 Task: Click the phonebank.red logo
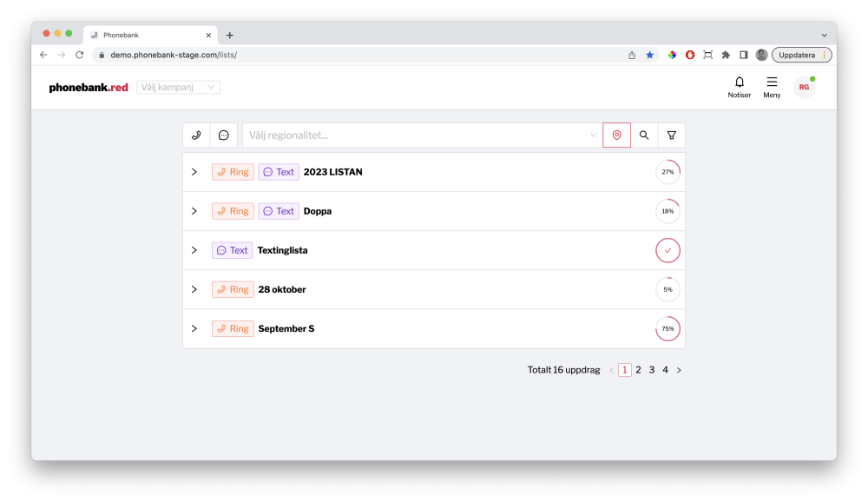(89, 88)
